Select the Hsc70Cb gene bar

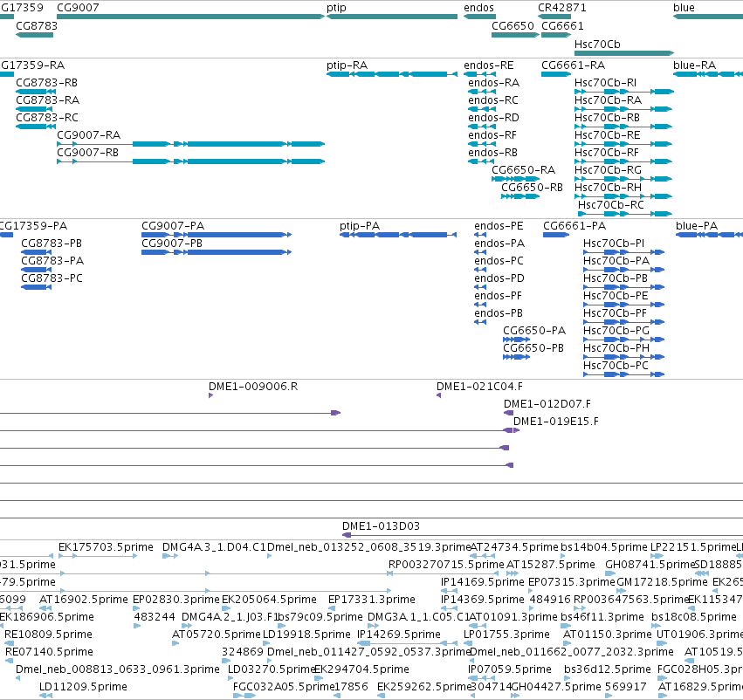[624, 53]
